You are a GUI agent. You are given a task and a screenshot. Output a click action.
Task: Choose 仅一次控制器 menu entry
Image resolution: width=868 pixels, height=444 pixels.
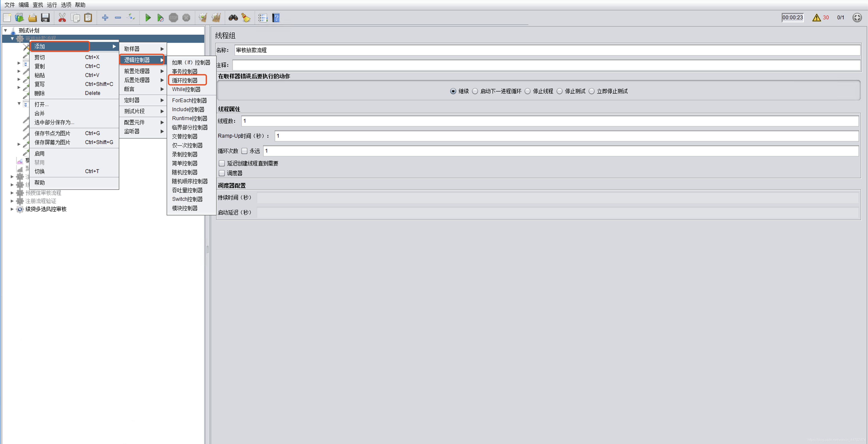191,145
